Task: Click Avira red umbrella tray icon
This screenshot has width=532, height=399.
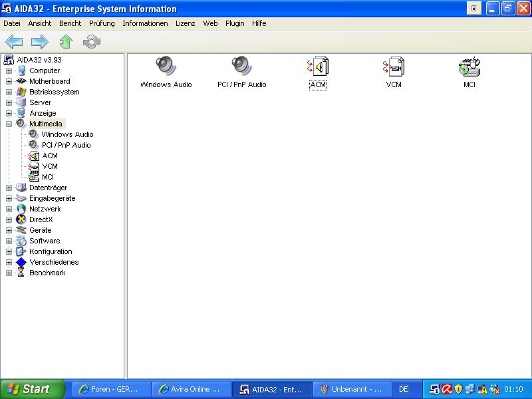Action: [446, 389]
